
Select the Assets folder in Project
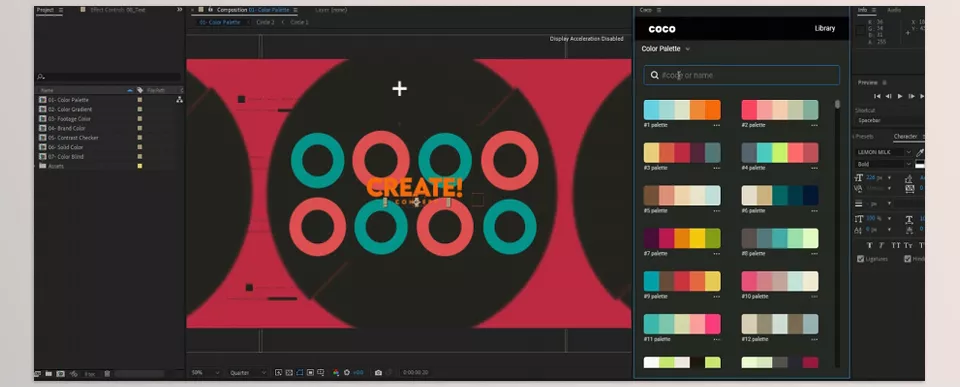(56, 166)
